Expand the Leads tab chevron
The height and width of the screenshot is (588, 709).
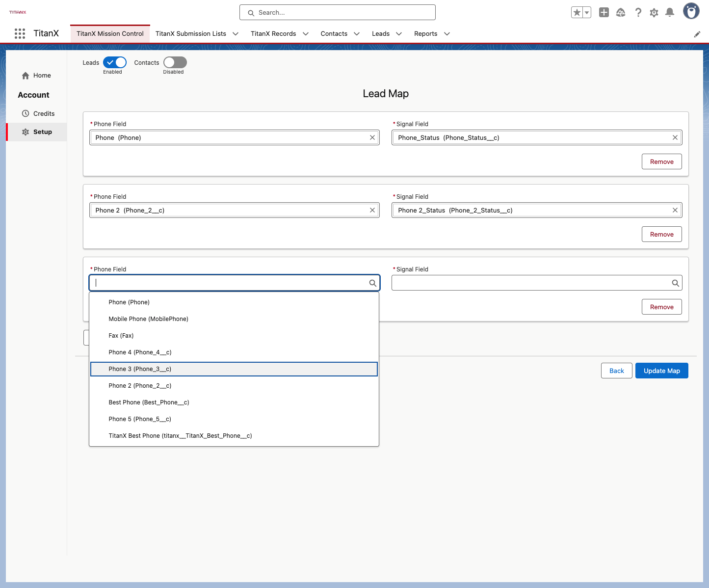click(399, 34)
